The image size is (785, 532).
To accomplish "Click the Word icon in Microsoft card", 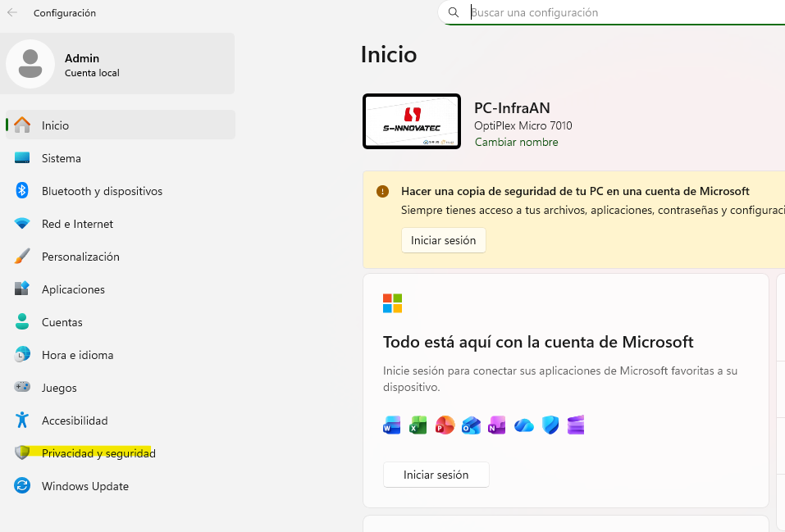I will click(391, 425).
